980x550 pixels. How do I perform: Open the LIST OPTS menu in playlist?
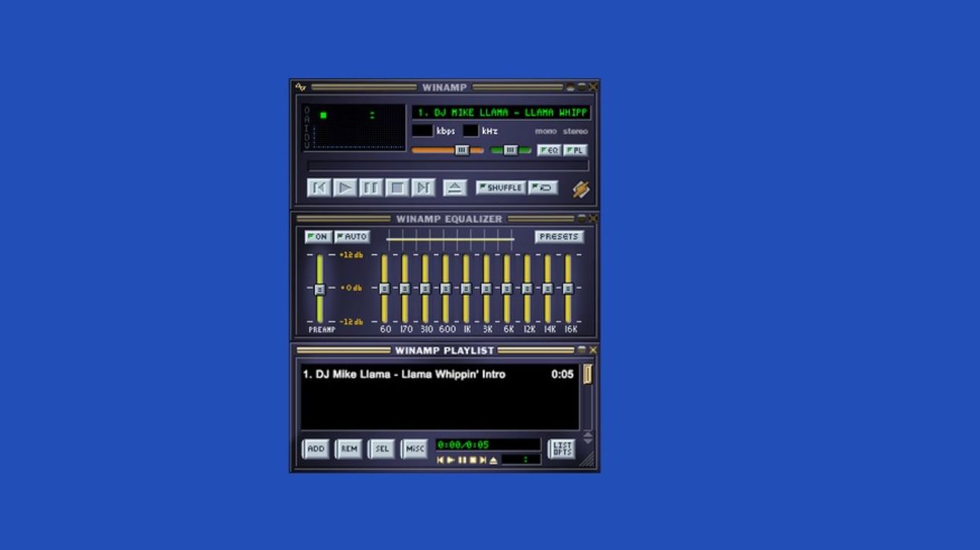[x=561, y=449]
